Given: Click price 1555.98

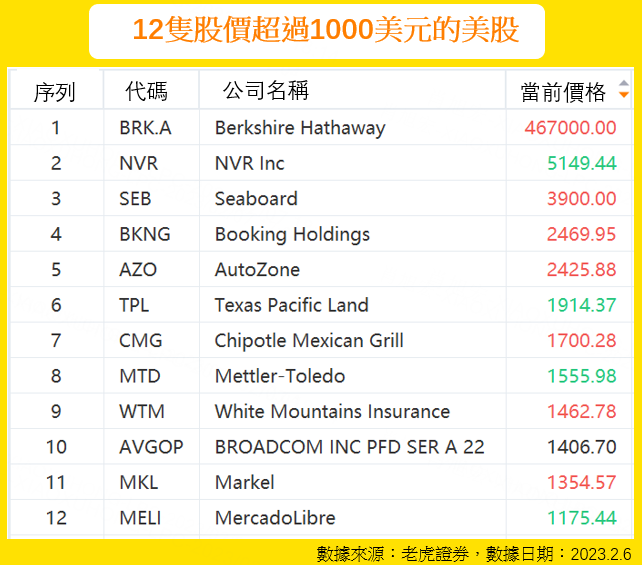Looking at the screenshot, I should tap(582, 376).
